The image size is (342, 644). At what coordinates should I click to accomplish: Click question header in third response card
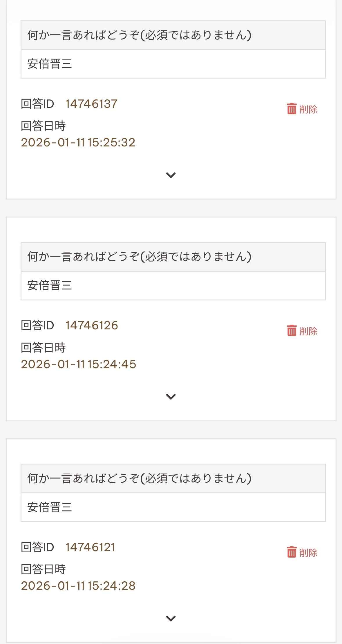pyautogui.click(x=139, y=478)
